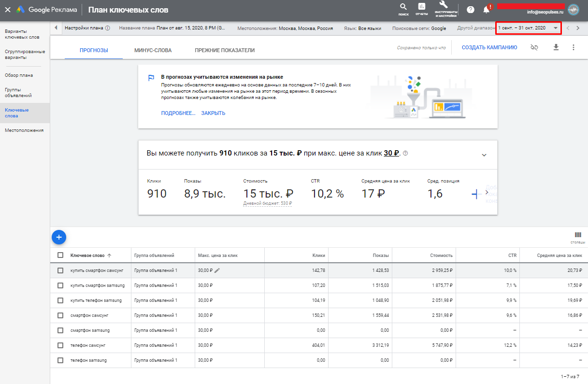Check the купить смартфон samsung row
This screenshot has height=384, width=588.
(60, 285)
